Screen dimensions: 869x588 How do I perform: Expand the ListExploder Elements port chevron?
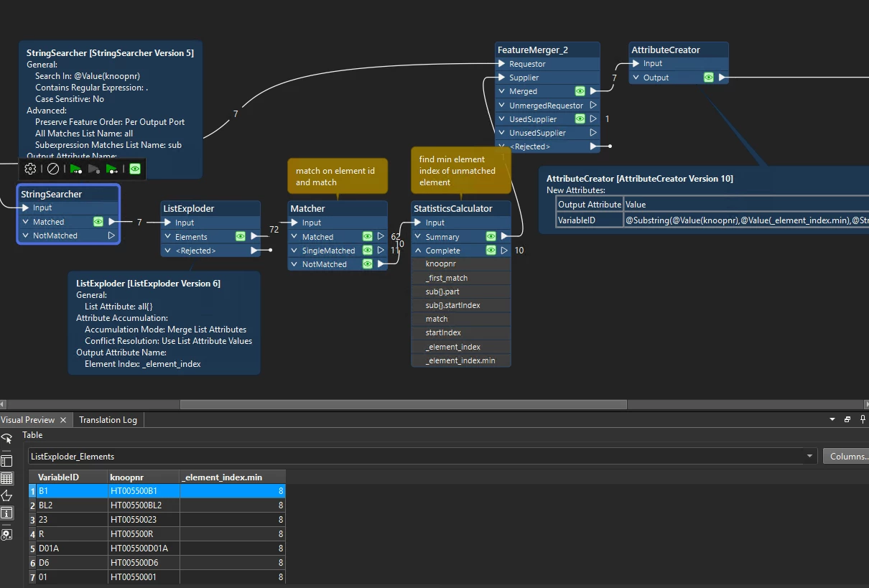[x=168, y=236]
